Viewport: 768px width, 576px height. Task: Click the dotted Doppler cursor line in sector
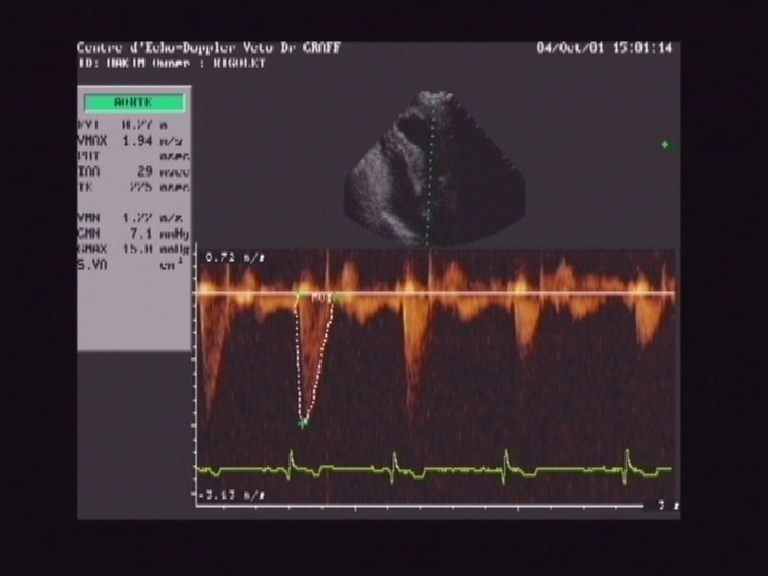click(x=429, y=169)
